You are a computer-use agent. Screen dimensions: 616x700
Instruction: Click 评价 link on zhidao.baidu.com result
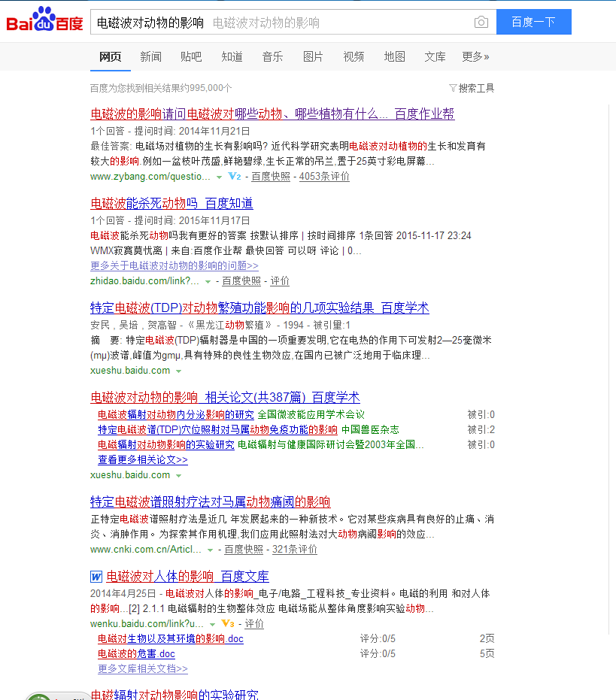(x=280, y=280)
